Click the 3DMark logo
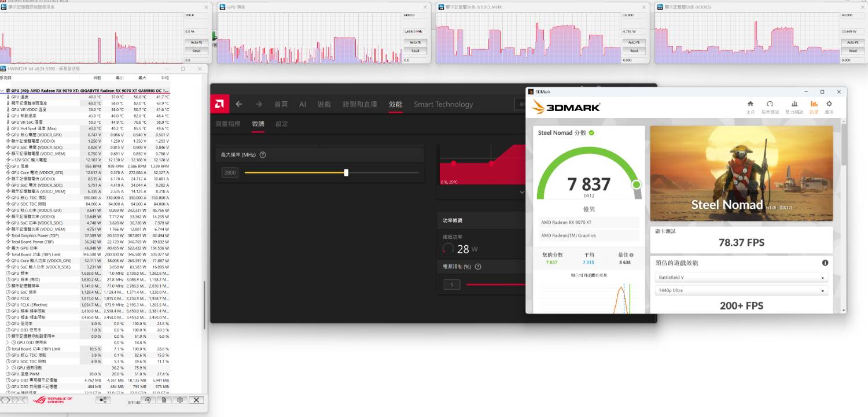868x417 pixels. pyautogui.click(x=565, y=107)
